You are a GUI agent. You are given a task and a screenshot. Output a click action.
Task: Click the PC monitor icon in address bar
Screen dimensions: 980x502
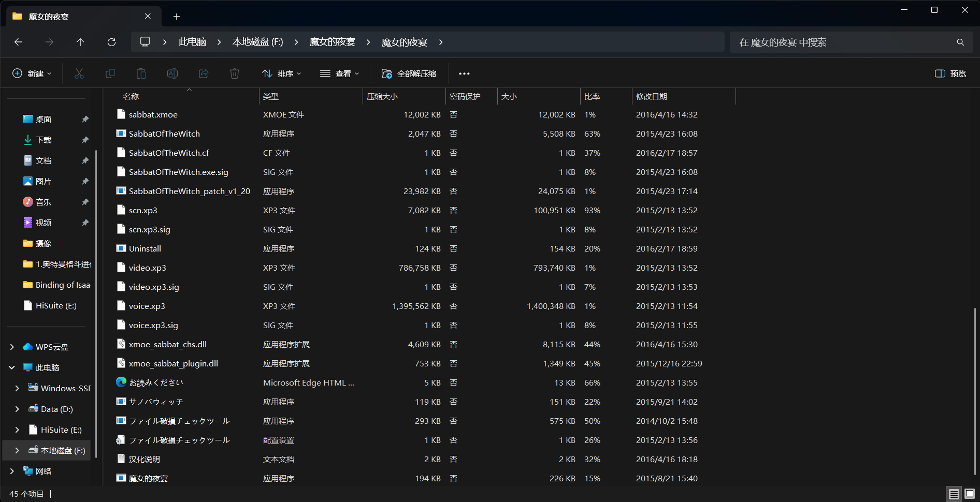(145, 42)
